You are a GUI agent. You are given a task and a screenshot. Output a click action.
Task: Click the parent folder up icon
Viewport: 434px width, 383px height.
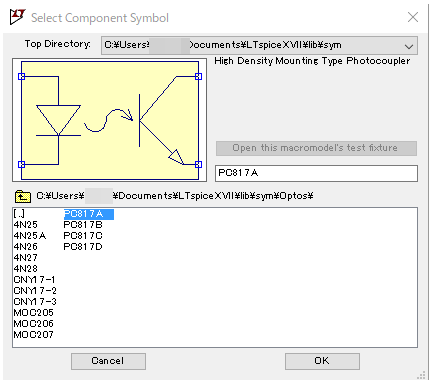[23, 196]
